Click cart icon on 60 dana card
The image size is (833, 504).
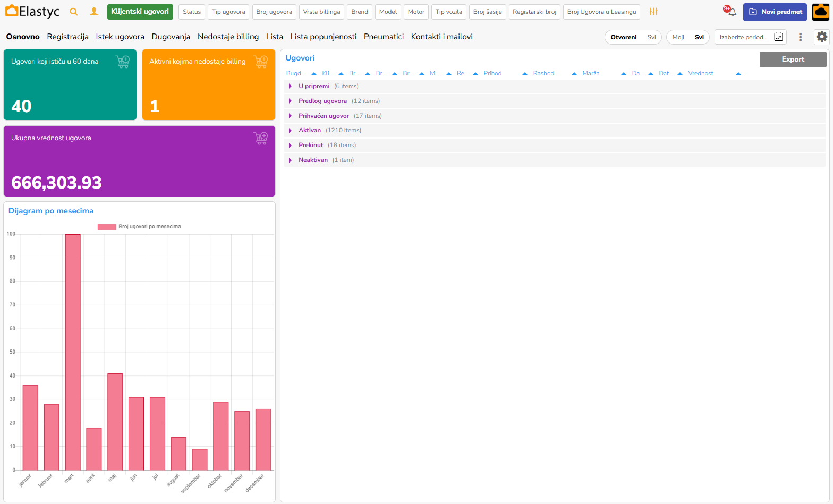pos(123,62)
